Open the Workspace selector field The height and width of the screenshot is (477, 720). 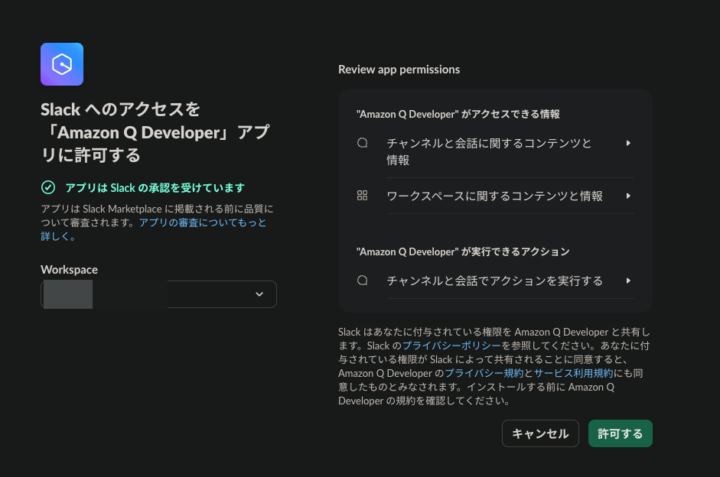[x=158, y=294]
